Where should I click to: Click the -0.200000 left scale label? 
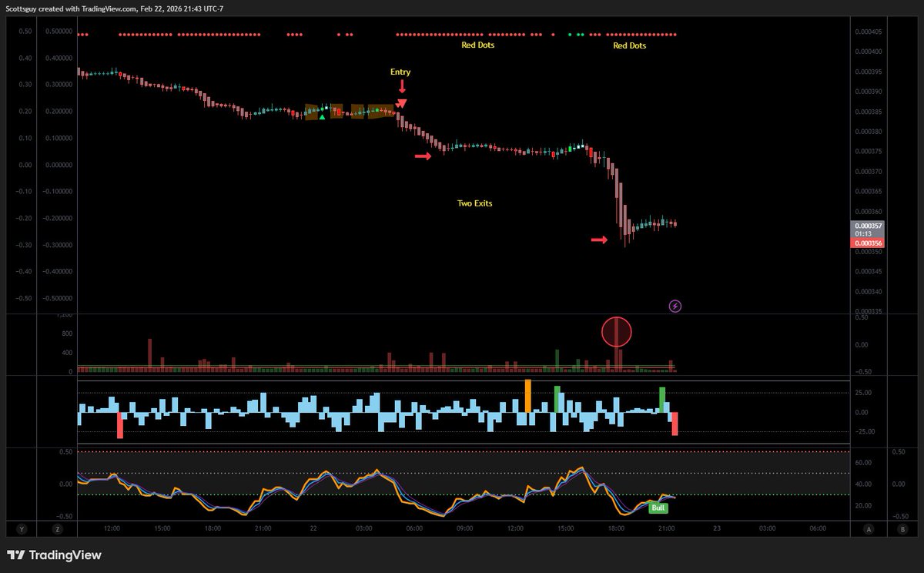pyautogui.click(x=57, y=218)
